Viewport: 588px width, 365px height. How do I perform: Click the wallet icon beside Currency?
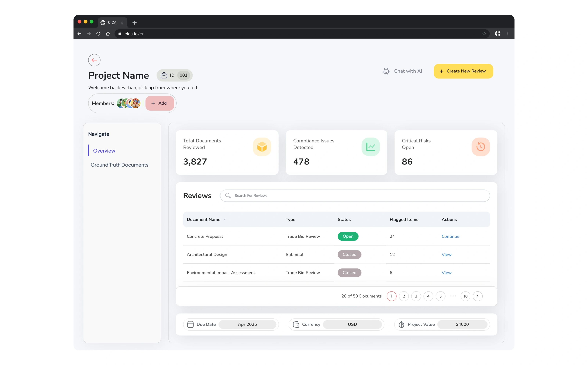coord(296,324)
